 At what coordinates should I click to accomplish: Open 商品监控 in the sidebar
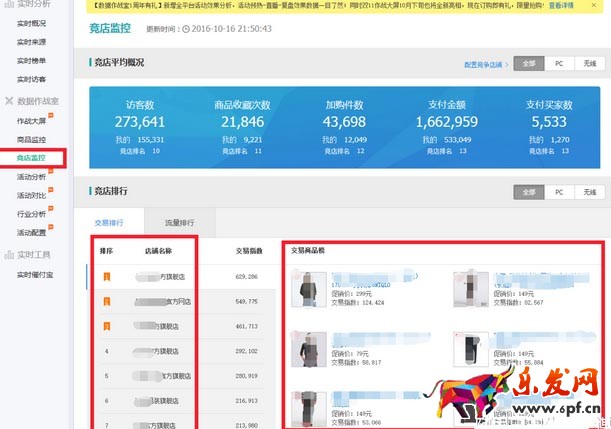coord(31,139)
